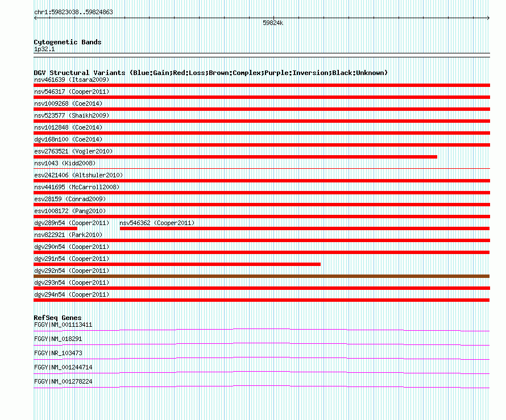
Task: Click the red bar under esv2421406
Action: (x=262, y=181)
